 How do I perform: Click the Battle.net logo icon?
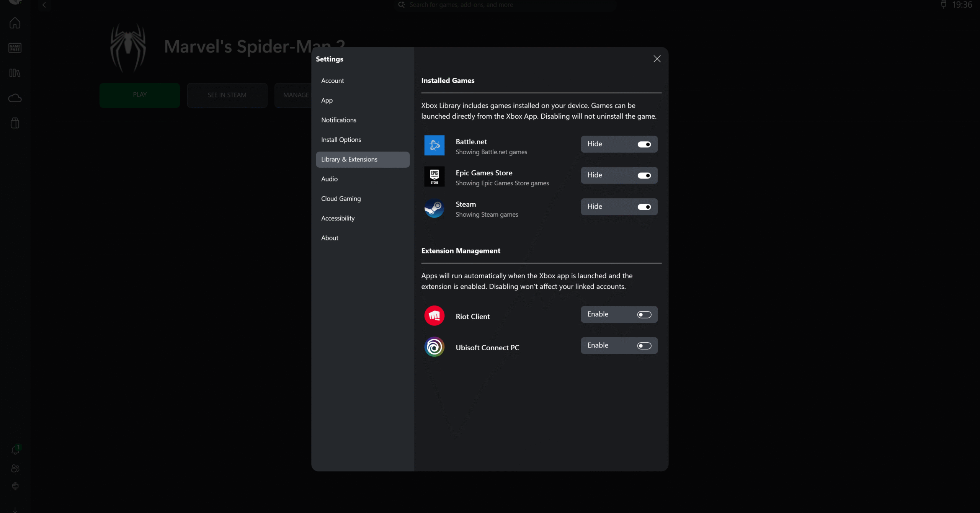[x=434, y=145]
